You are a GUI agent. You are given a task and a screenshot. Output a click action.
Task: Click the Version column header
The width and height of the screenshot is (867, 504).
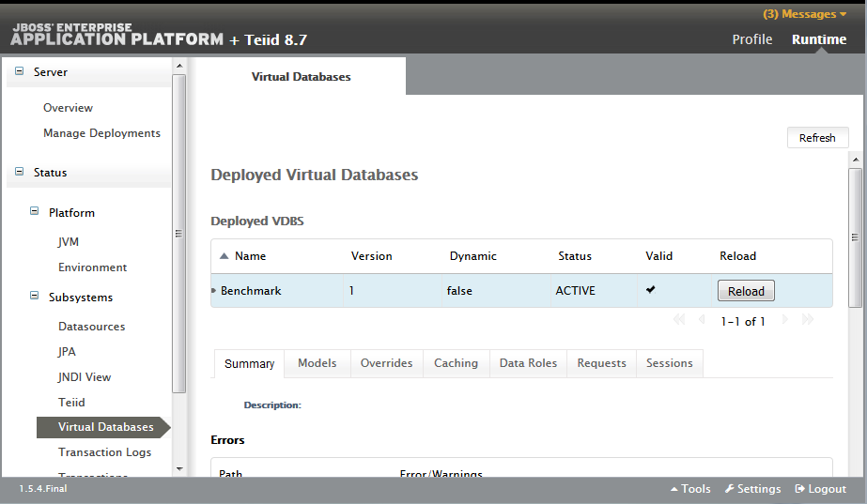click(x=372, y=256)
